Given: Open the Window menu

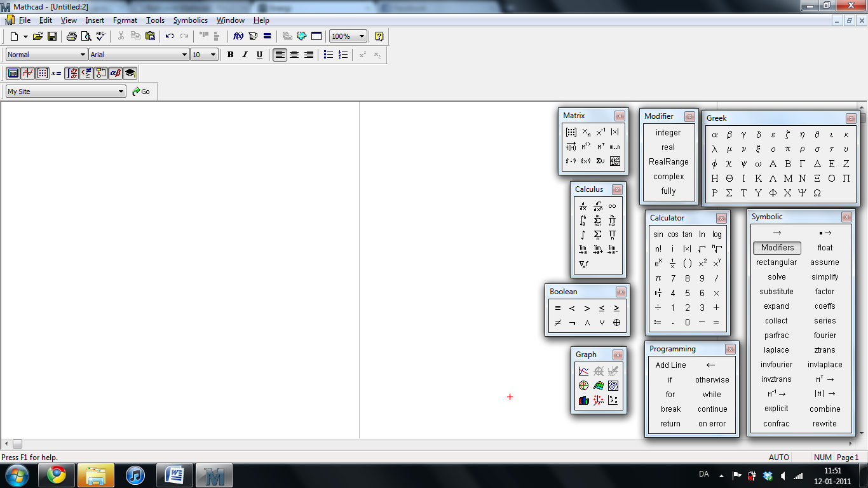Looking at the screenshot, I should pyautogui.click(x=230, y=20).
